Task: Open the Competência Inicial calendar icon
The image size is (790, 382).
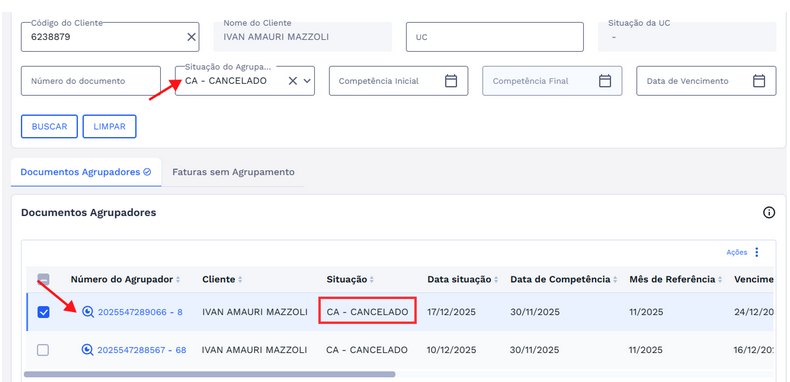Action: [451, 81]
